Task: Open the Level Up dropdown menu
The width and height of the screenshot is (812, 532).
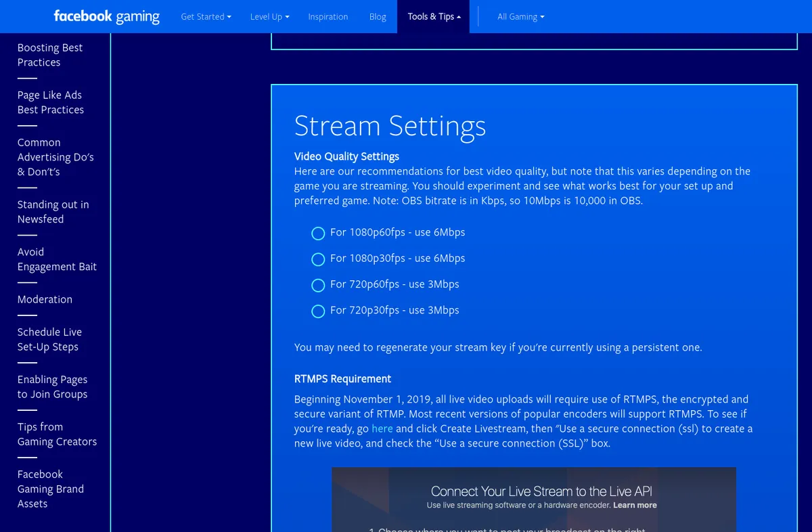Action: point(269,16)
